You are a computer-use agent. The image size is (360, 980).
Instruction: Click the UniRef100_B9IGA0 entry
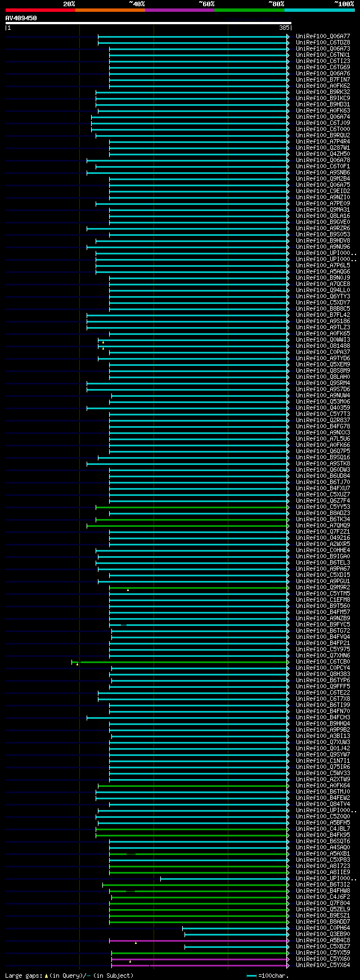point(323,556)
